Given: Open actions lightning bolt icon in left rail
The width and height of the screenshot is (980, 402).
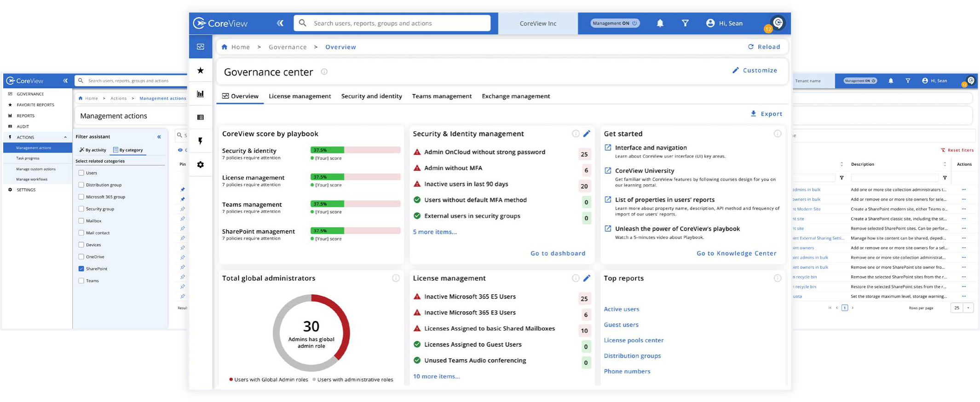Looking at the screenshot, I should click(201, 141).
